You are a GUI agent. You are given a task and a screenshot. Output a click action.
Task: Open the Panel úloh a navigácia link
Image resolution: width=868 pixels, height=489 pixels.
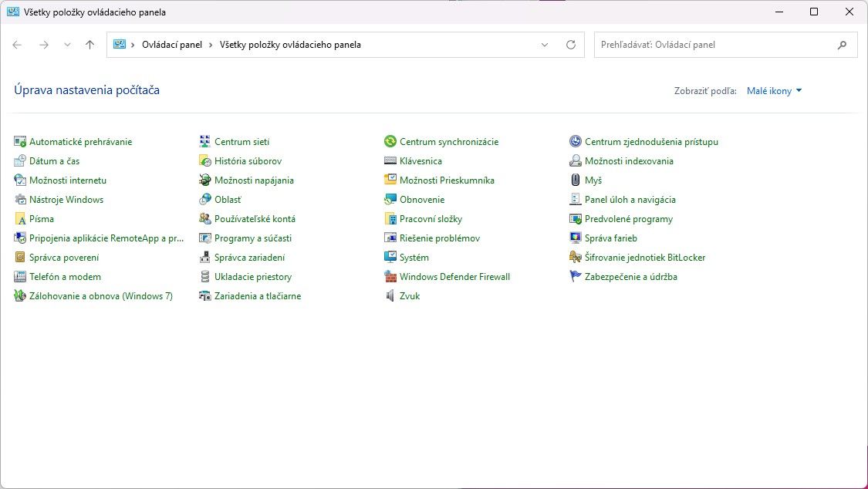[630, 200]
